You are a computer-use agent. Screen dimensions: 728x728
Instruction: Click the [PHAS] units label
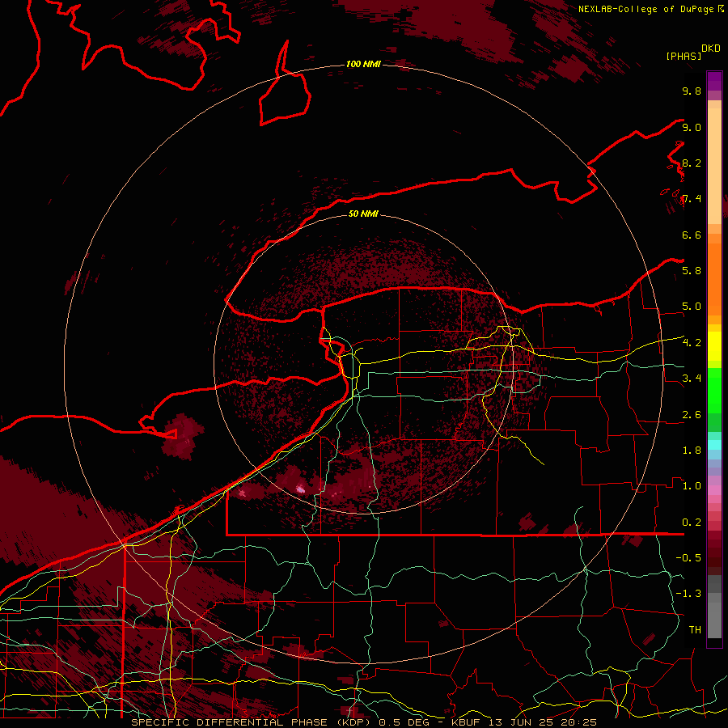tap(684, 56)
